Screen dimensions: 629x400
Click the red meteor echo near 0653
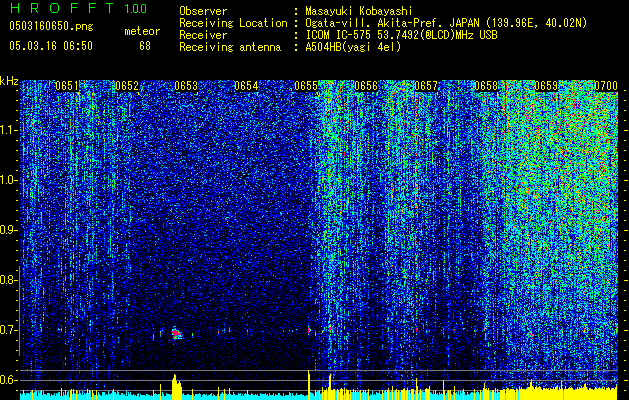point(177,333)
